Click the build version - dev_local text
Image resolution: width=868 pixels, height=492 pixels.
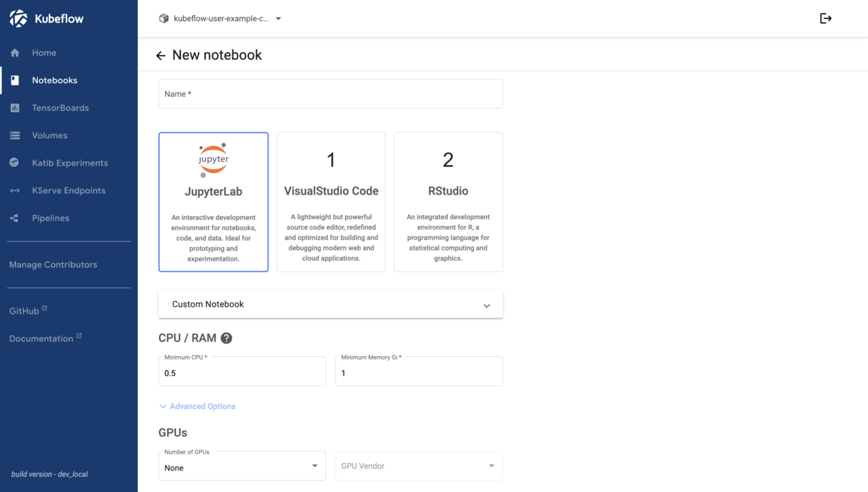pos(50,475)
